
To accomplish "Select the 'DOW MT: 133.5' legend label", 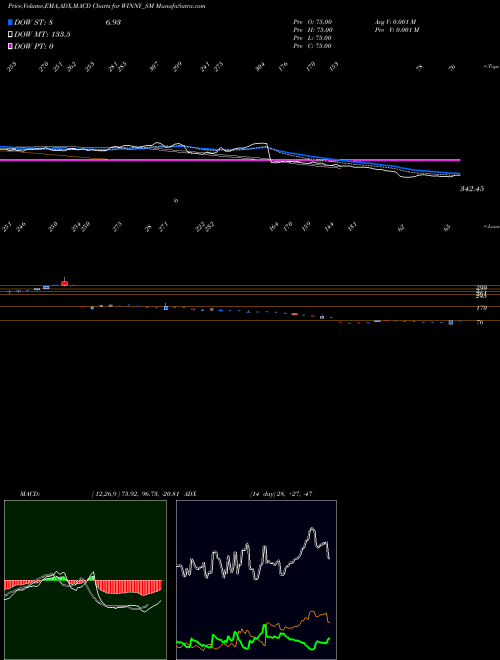I will pyautogui.click(x=42, y=35).
